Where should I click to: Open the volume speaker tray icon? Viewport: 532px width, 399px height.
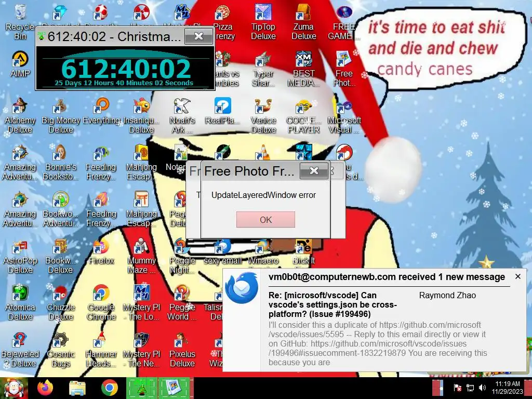click(x=482, y=388)
